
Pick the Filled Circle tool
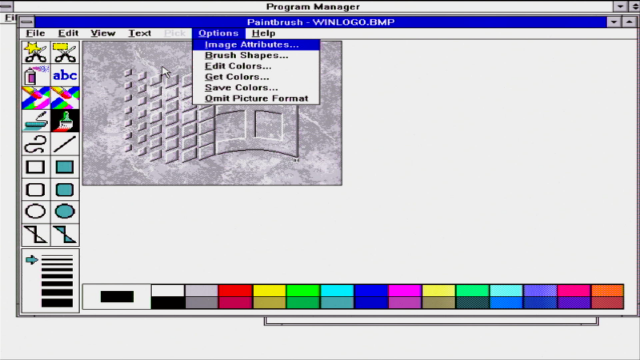click(x=65, y=211)
